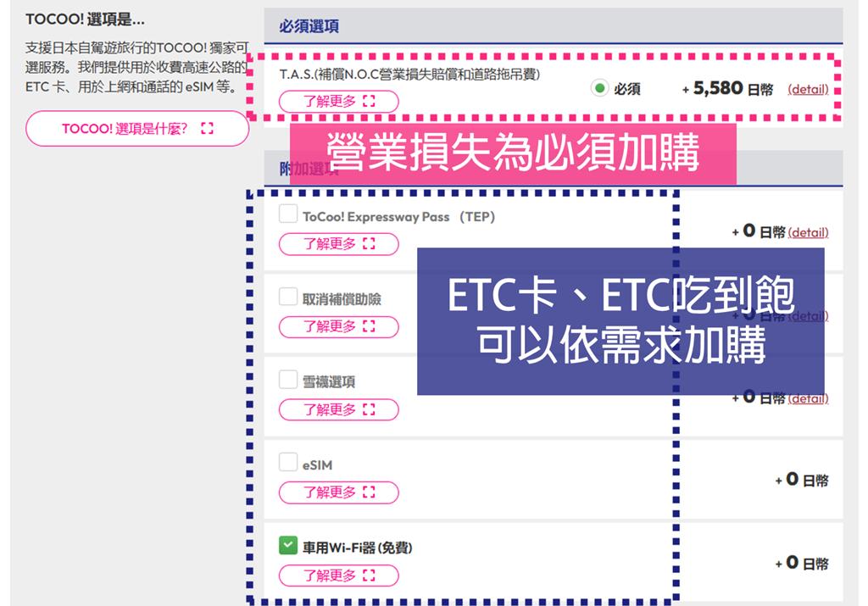Click 了解更多 under eSIM
Screen dimensions: 868x606
tap(339, 492)
